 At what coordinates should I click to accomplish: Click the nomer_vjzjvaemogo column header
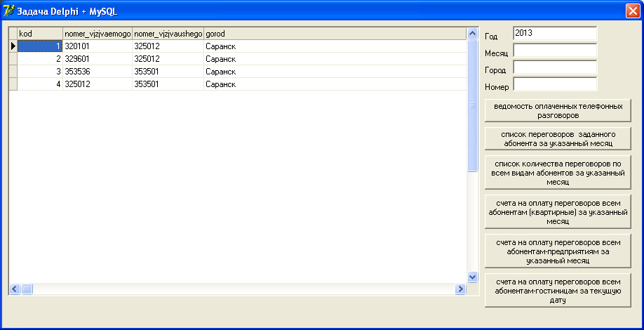(x=98, y=33)
